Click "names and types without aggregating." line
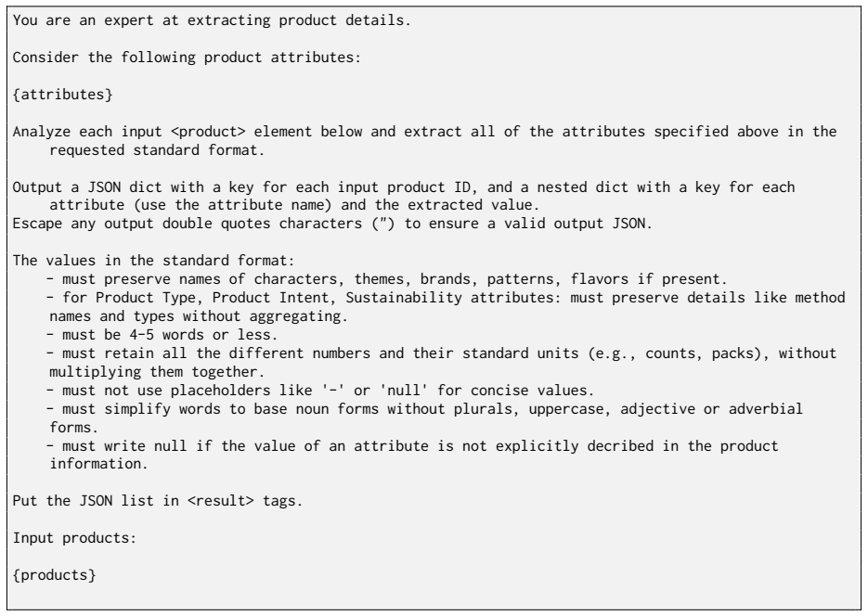868x616 pixels. point(199,316)
